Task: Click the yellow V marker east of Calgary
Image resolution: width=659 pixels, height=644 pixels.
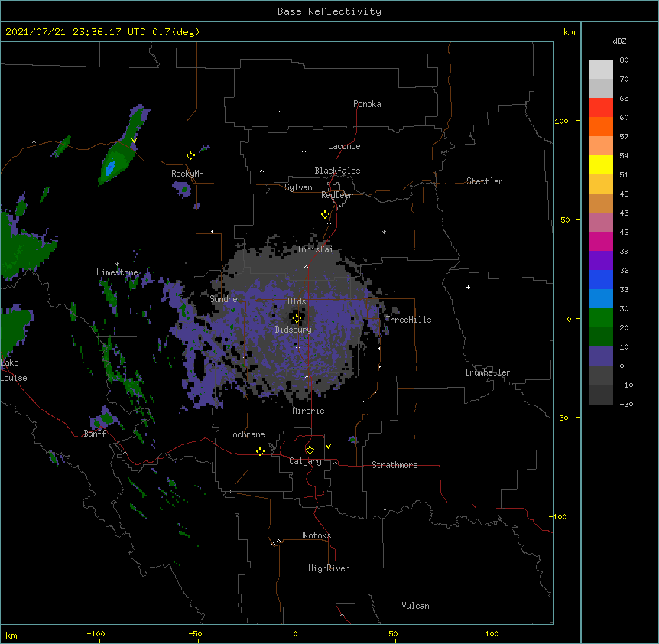Action: (328, 447)
